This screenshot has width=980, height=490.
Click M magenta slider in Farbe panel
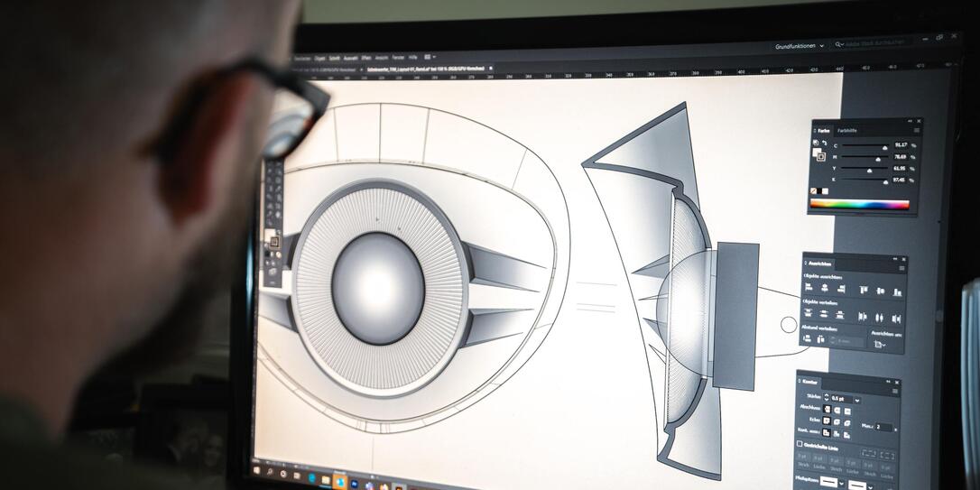865,158
